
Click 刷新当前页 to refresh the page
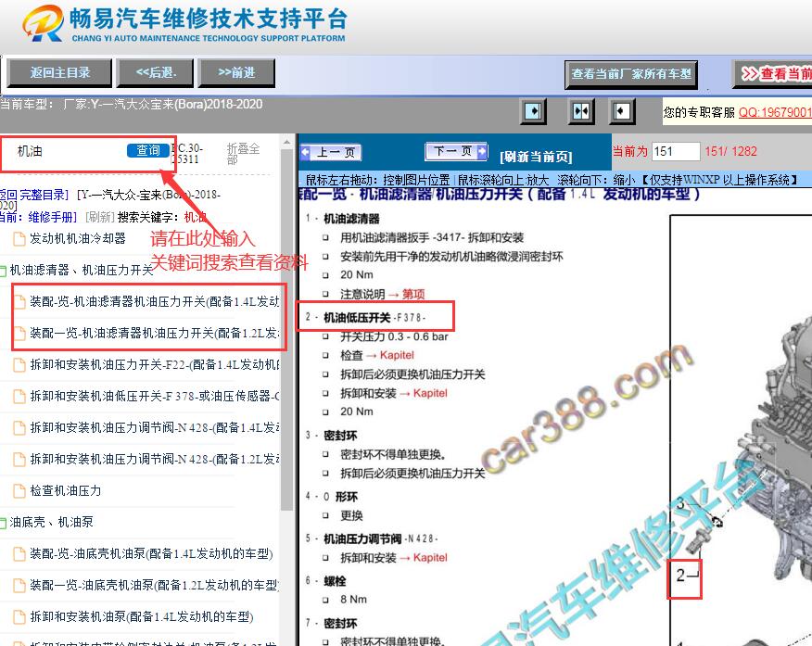click(x=536, y=157)
